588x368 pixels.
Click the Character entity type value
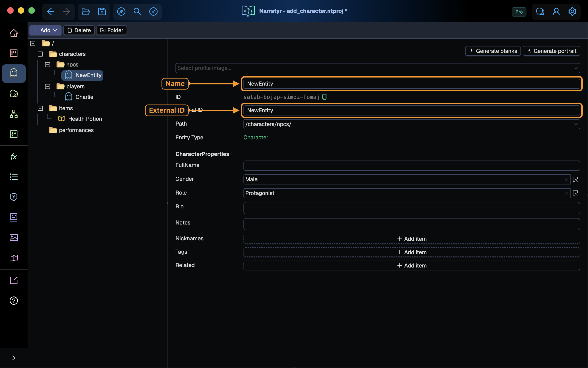[x=256, y=138]
